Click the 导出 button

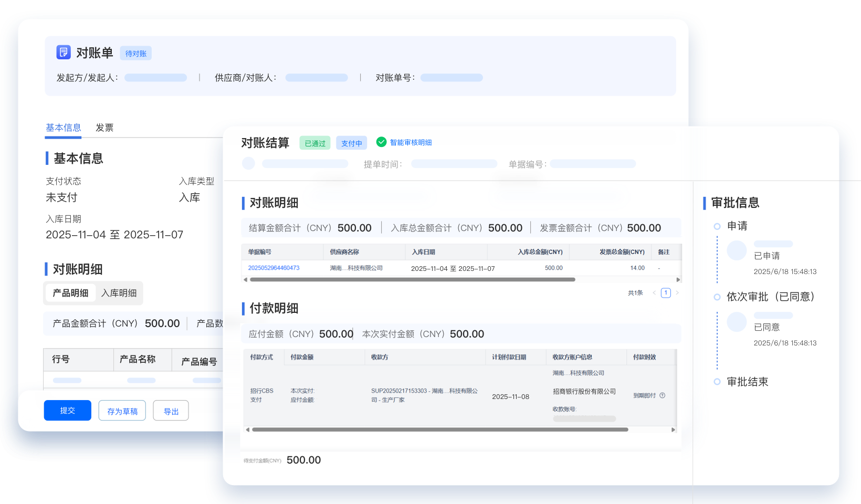point(171,411)
